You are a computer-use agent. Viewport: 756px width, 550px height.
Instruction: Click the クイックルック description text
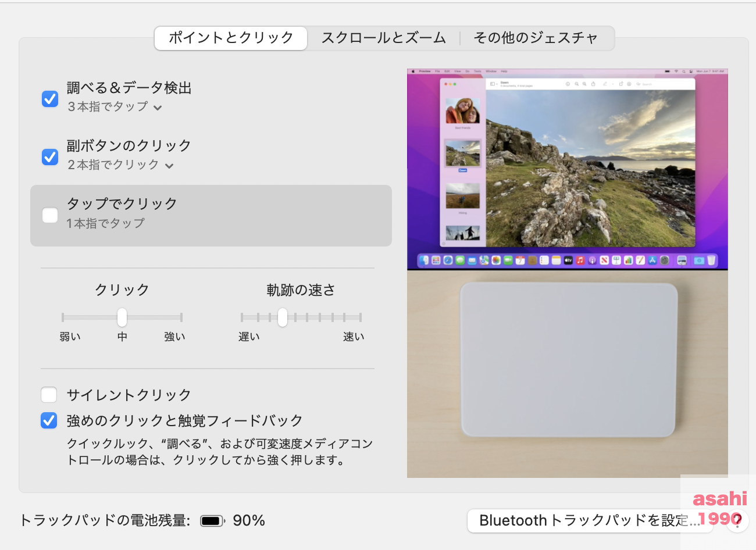coord(220,452)
